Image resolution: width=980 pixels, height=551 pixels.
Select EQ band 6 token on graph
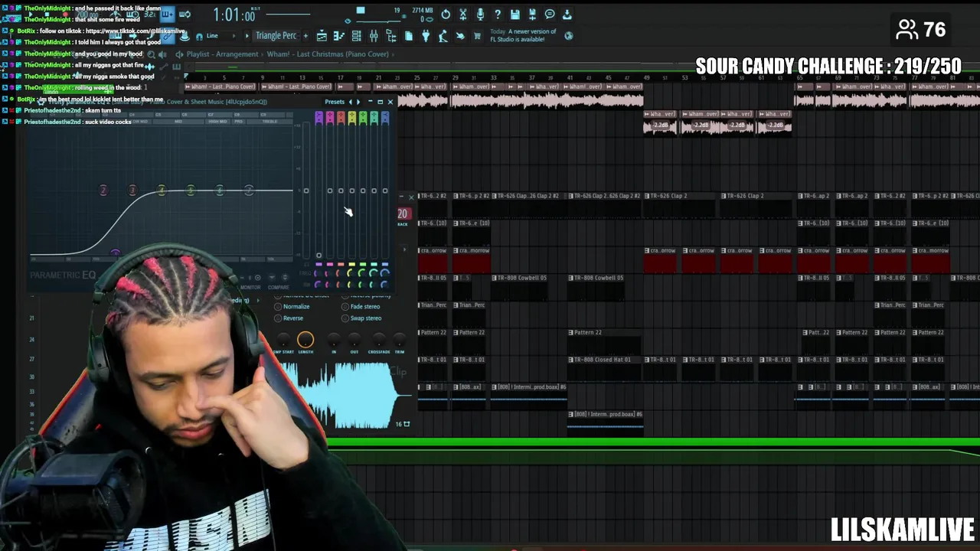click(219, 190)
